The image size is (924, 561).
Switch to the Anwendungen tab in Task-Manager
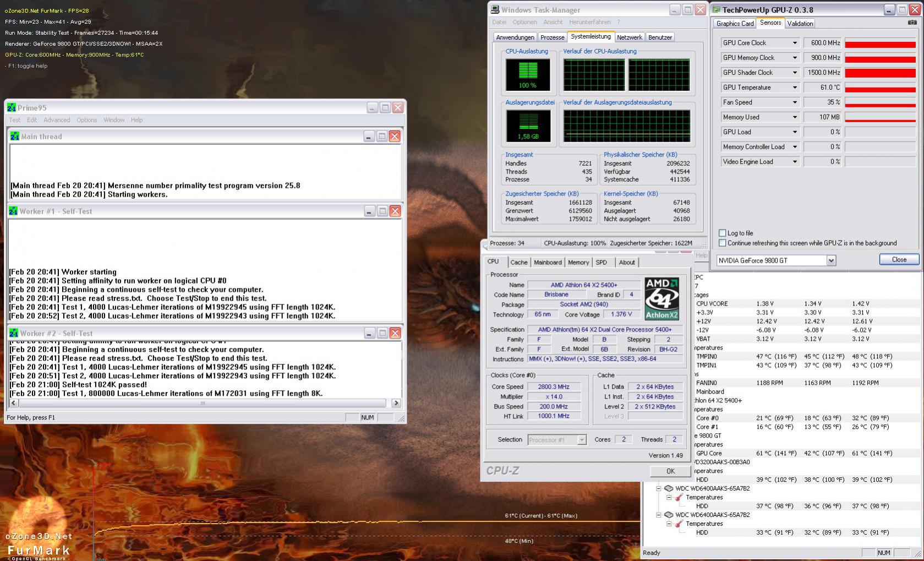tap(515, 37)
